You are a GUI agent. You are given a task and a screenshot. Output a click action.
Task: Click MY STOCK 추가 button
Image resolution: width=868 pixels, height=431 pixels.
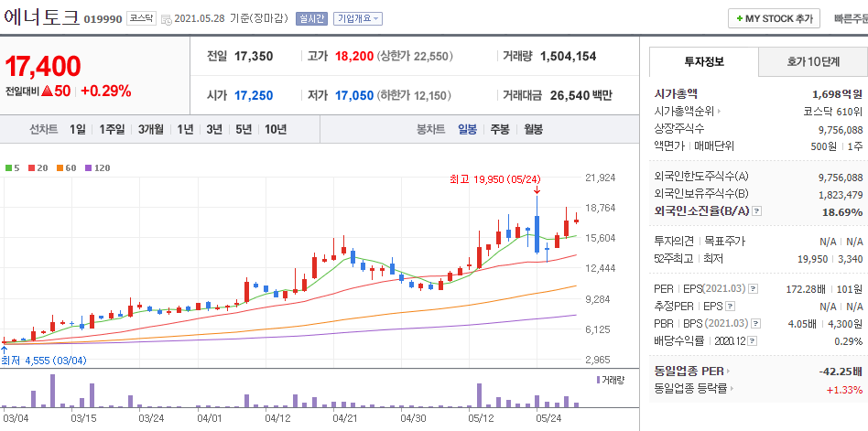coord(774,19)
